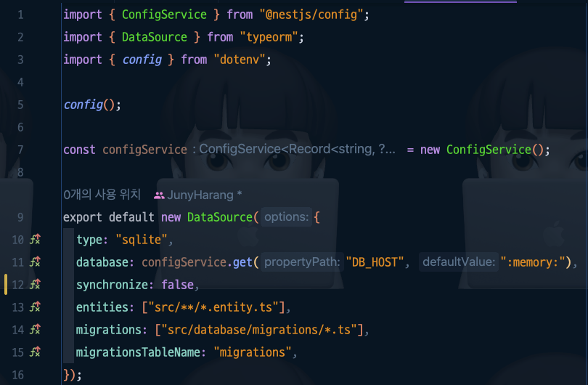Image resolution: width=588 pixels, height=385 pixels.
Task: Click the "migrations" string on line 15
Action: 253,352
